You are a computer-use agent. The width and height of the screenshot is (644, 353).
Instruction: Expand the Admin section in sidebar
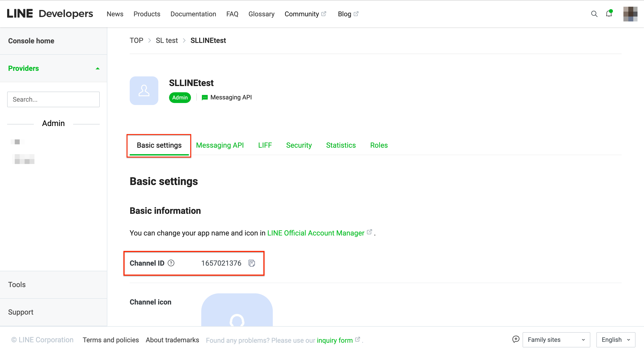[53, 124]
